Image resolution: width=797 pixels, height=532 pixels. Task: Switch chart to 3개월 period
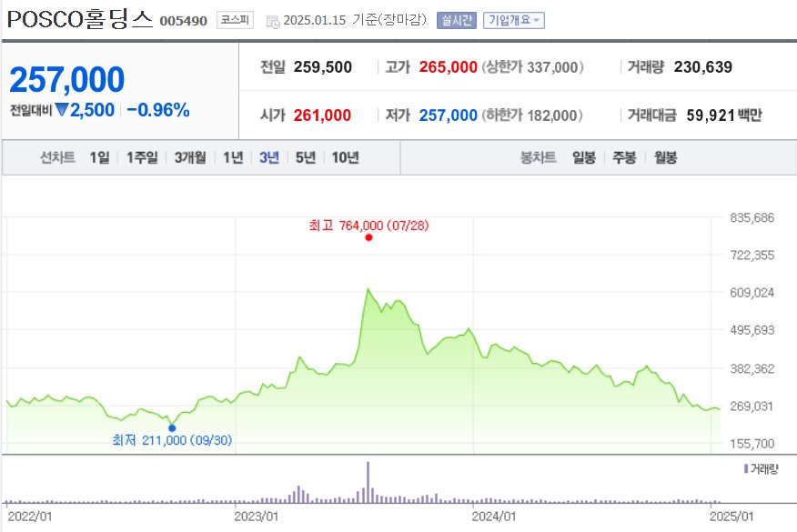190,157
